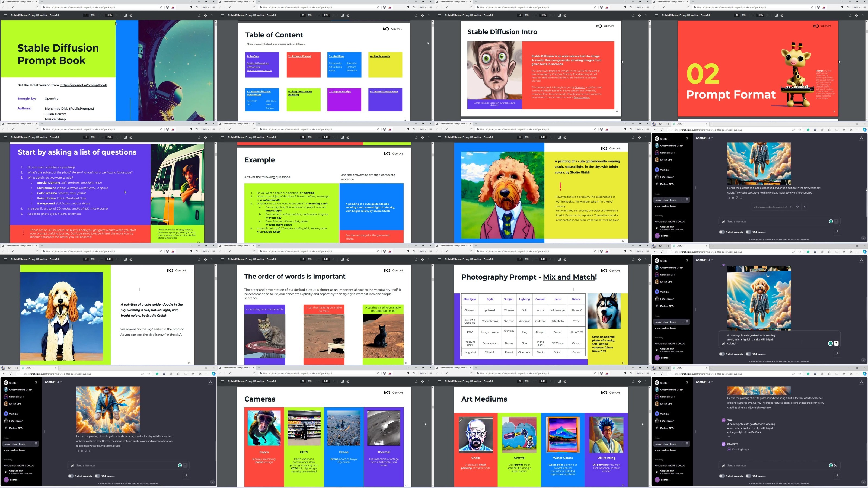Open Brave Shields in the page 13 PDF window
Viewport: 868px width, 488px height.
tap(167, 251)
